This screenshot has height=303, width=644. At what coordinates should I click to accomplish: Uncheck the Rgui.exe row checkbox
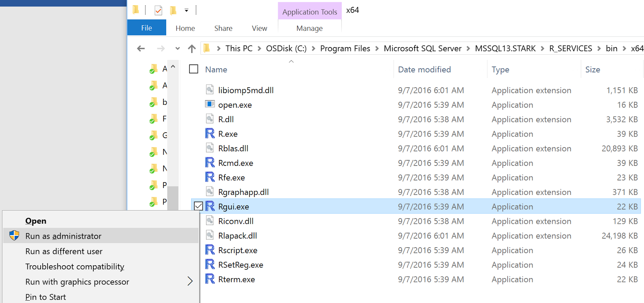coord(198,206)
